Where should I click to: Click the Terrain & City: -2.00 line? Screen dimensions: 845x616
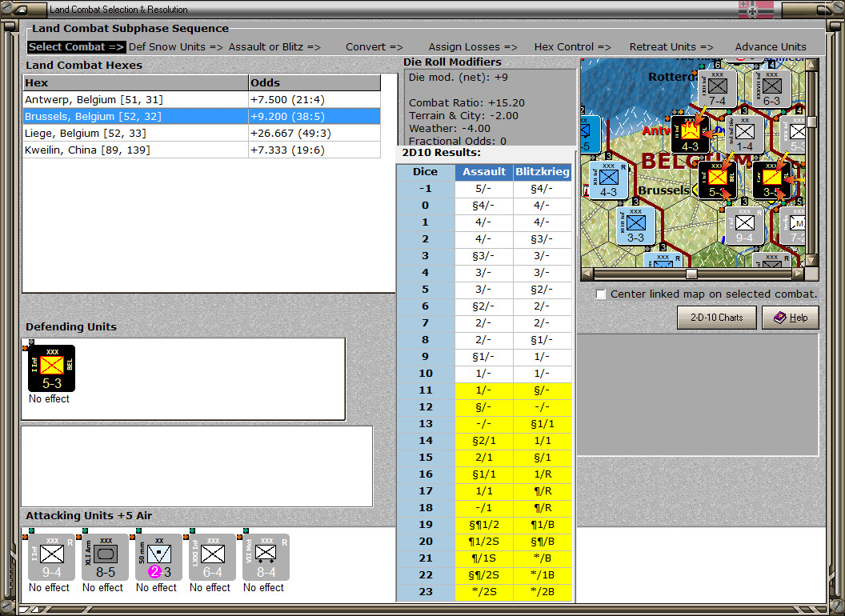pos(463,115)
